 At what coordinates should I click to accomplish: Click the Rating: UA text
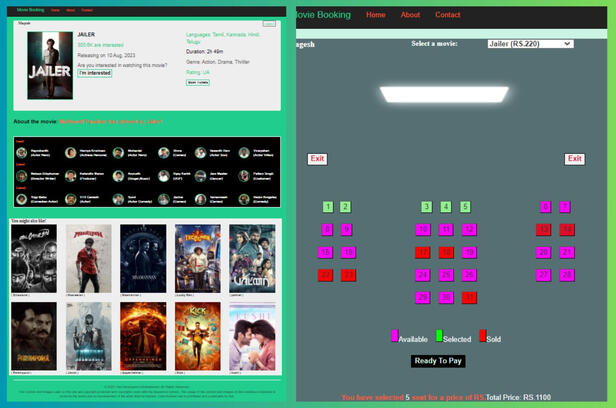click(x=198, y=72)
